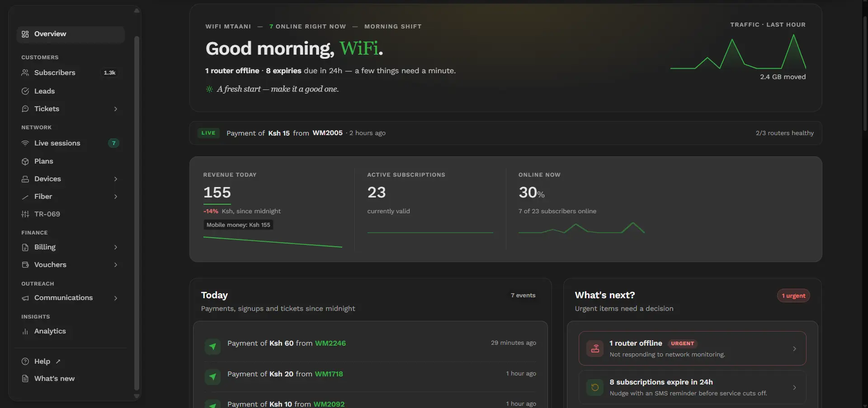Open Plans page

click(x=71, y=161)
